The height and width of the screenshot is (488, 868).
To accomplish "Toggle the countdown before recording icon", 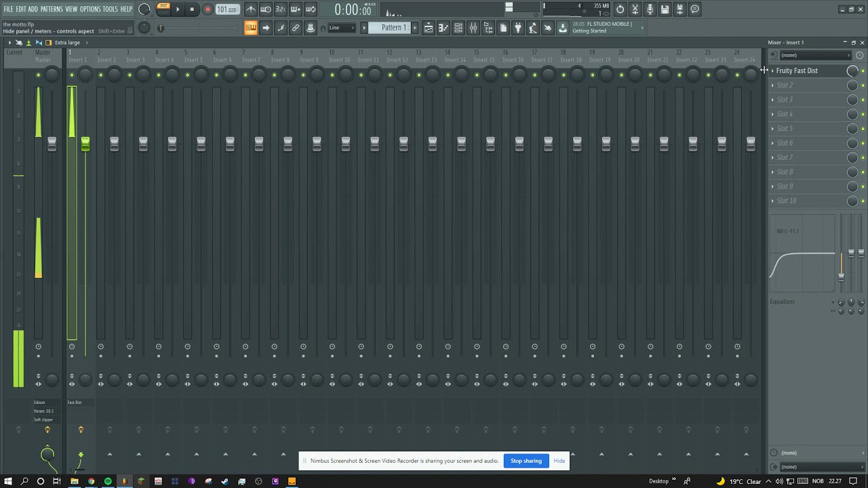I will pos(281,9).
